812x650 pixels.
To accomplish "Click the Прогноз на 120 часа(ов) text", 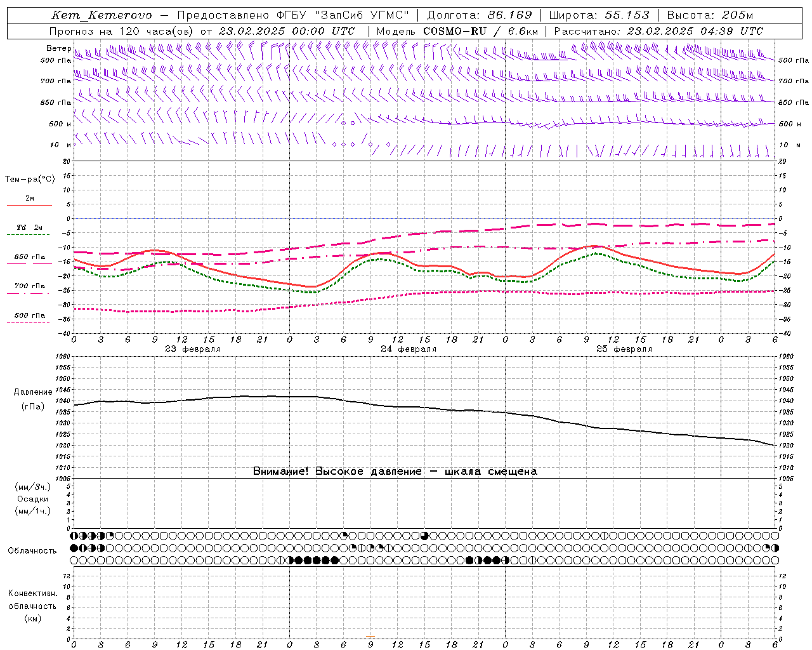I will tap(122, 31).
